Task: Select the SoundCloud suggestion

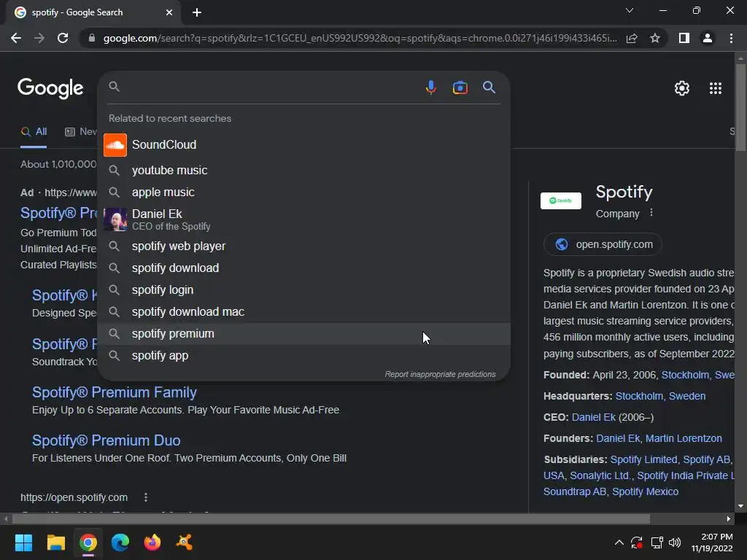Action: click(304, 145)
